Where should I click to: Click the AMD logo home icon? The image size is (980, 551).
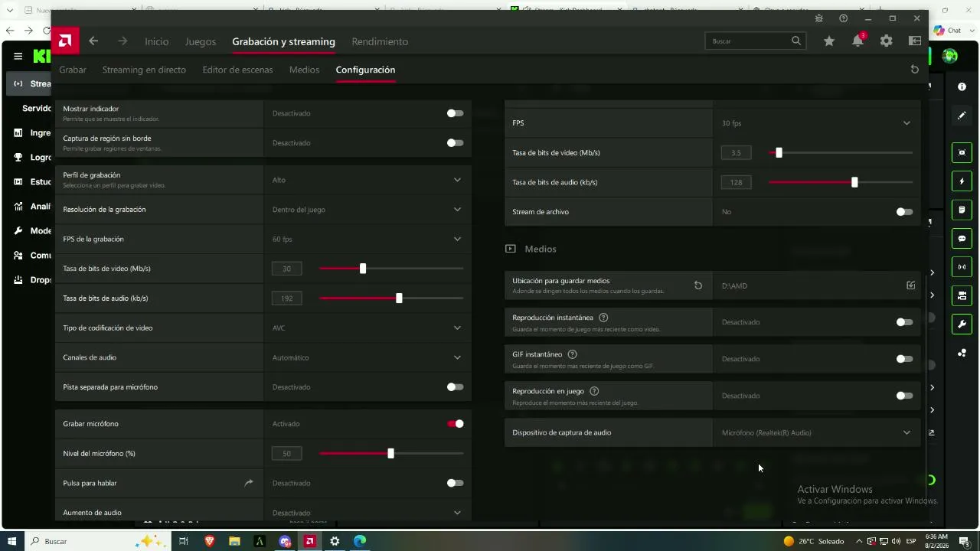tap(65, 41)
